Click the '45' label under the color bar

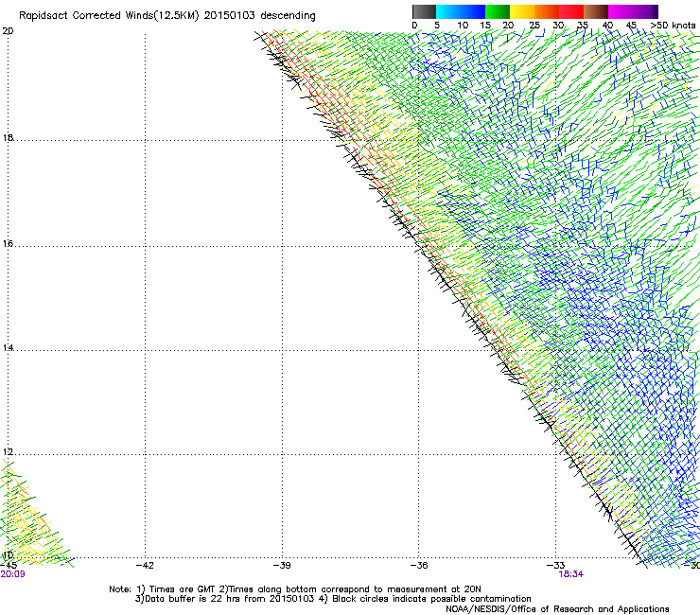(631, 25)
